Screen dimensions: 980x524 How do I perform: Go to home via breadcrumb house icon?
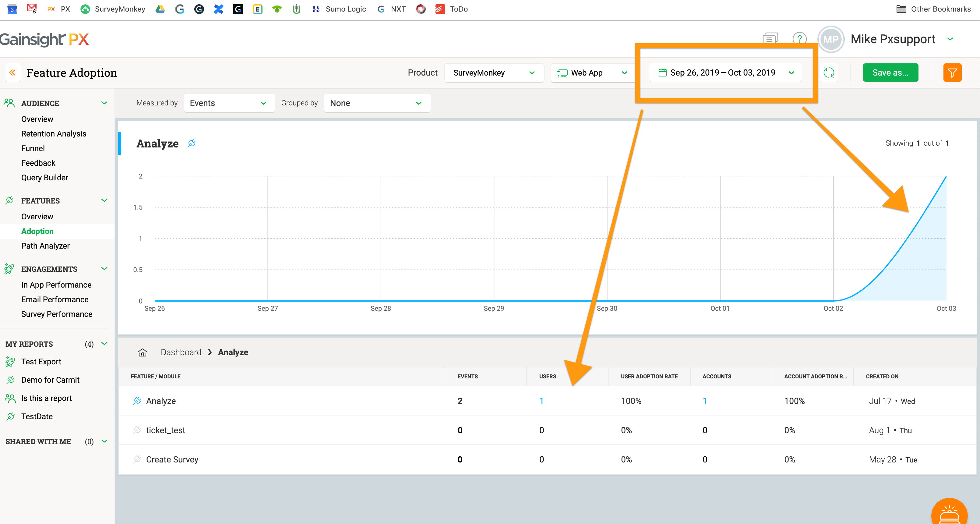point(142,352)
